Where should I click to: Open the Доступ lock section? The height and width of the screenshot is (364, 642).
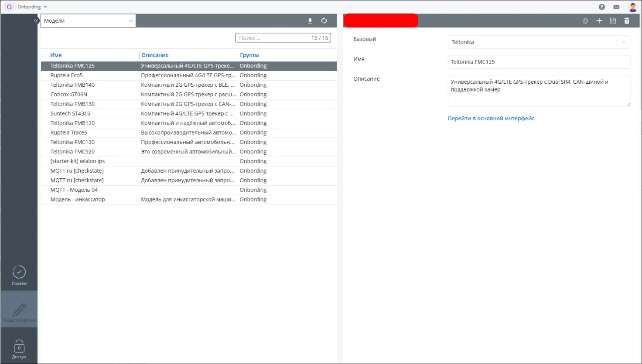(19, 349)
